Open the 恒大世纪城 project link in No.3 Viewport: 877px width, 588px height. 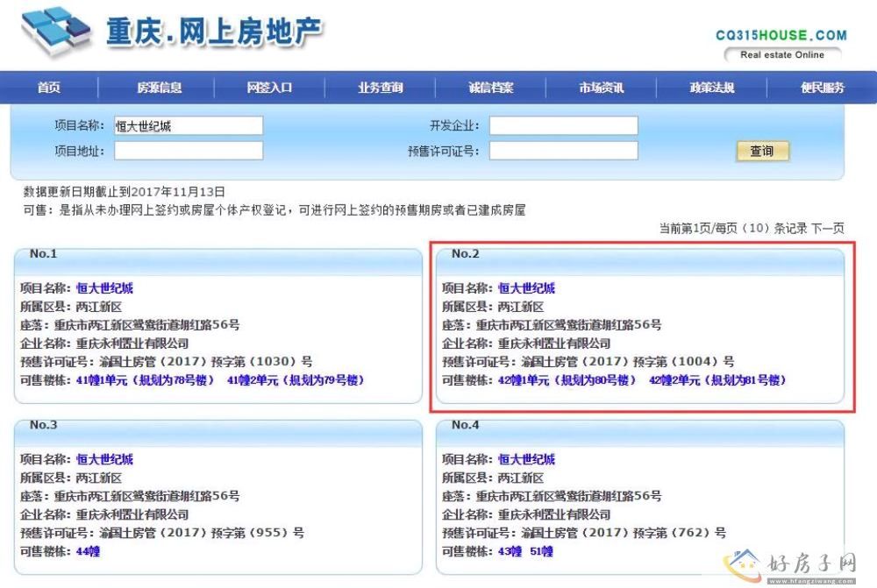(x=104, y=459)
